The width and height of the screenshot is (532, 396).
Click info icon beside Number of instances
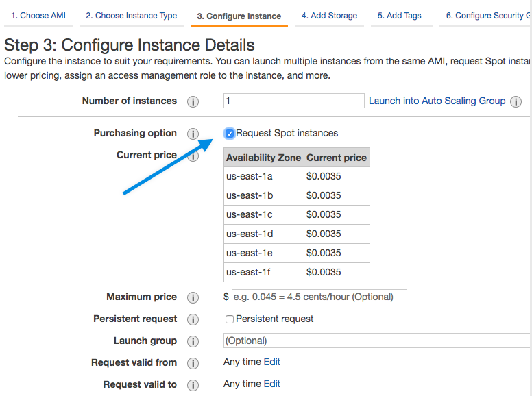193,101
